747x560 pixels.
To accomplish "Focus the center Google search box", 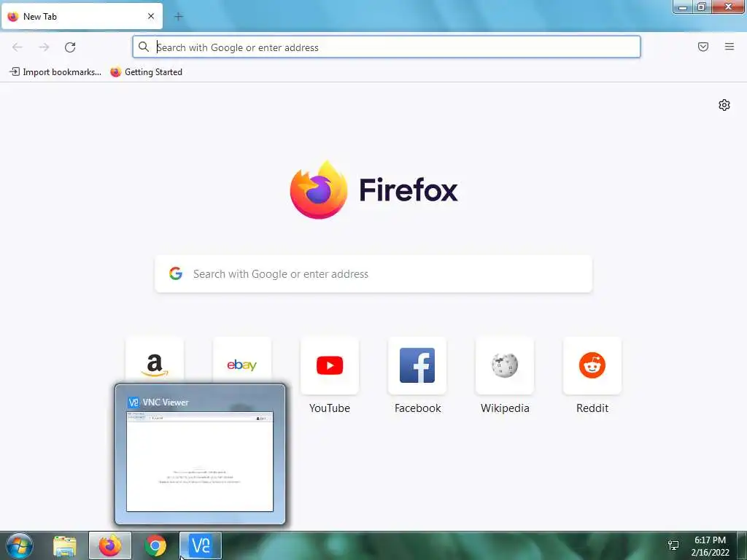I will click(x=373, y=274).
